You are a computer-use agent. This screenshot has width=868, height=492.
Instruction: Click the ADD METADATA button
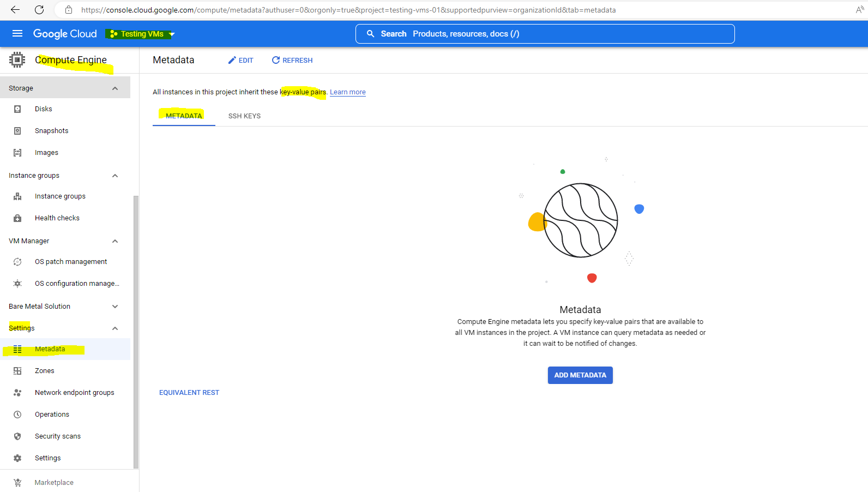[x=580, y=375]
